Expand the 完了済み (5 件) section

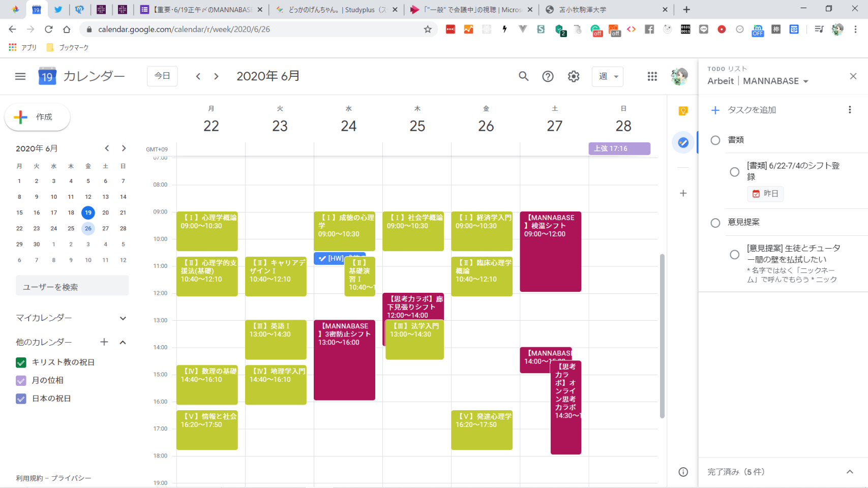click(x=849, y=472)
